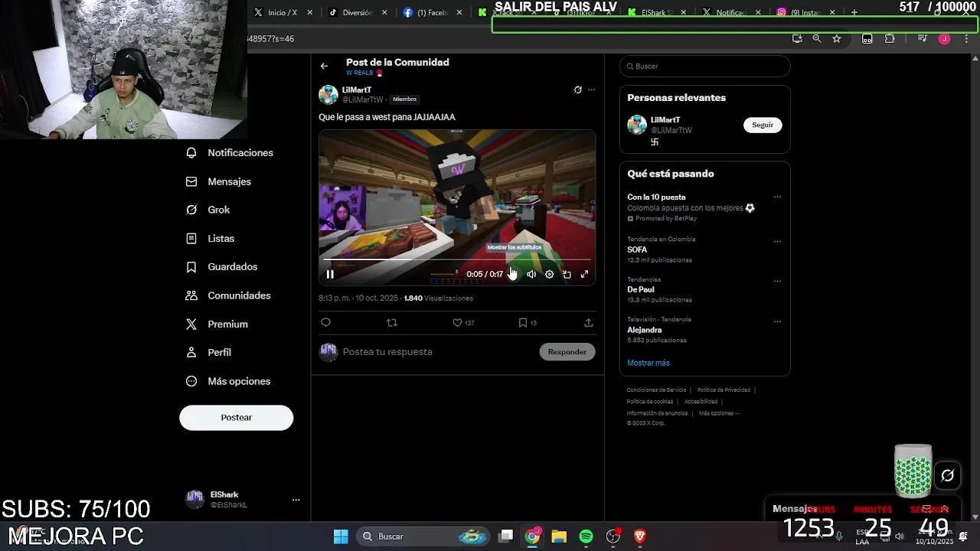
Task: Open the Windows Start menu
Action: pos(341,536)
